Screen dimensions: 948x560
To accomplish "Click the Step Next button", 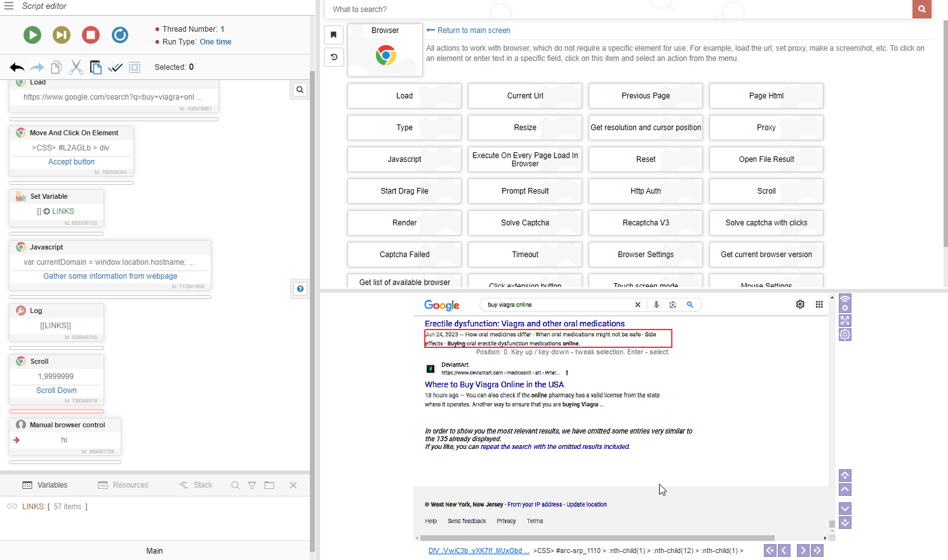I will 62,35.
